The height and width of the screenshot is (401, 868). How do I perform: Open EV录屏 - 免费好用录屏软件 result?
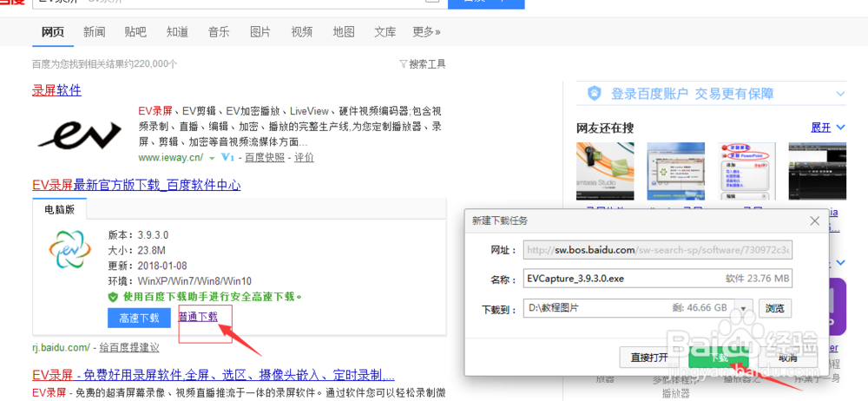pyautogui.click(x=214, y=376)
